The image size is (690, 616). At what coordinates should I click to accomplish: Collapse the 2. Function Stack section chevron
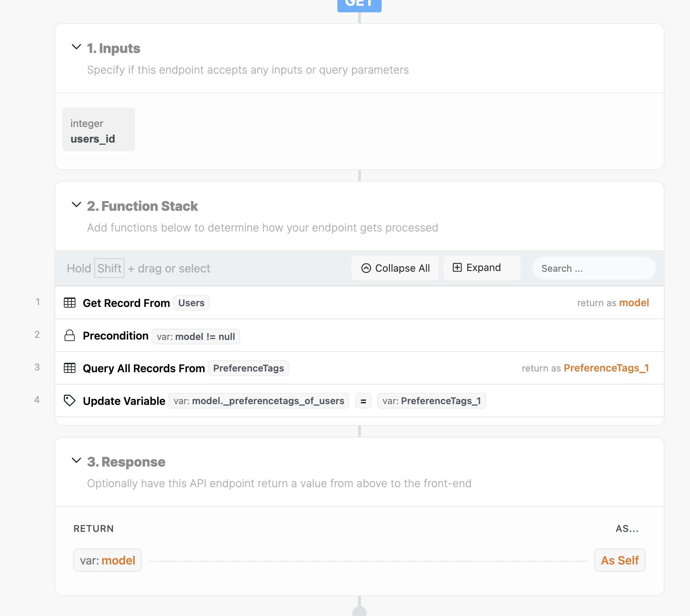pos(76,205)
